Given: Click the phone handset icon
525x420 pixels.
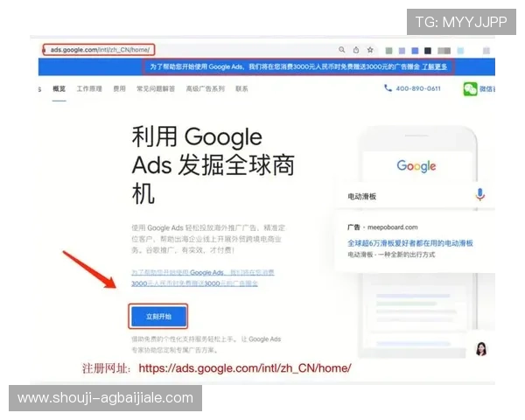Looking at the screenshot, I should click(x=388, y=88).
